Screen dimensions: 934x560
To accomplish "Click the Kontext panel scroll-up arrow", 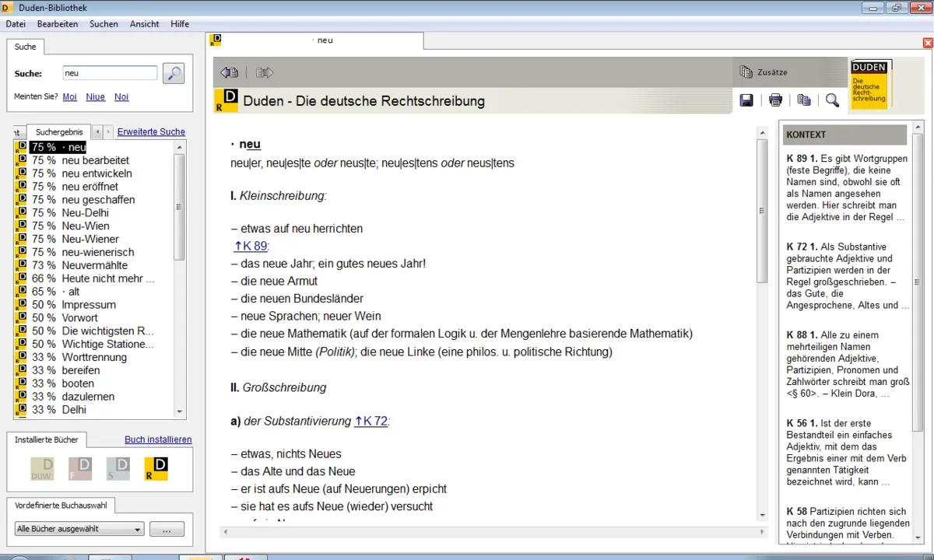I will coord(918,126).
